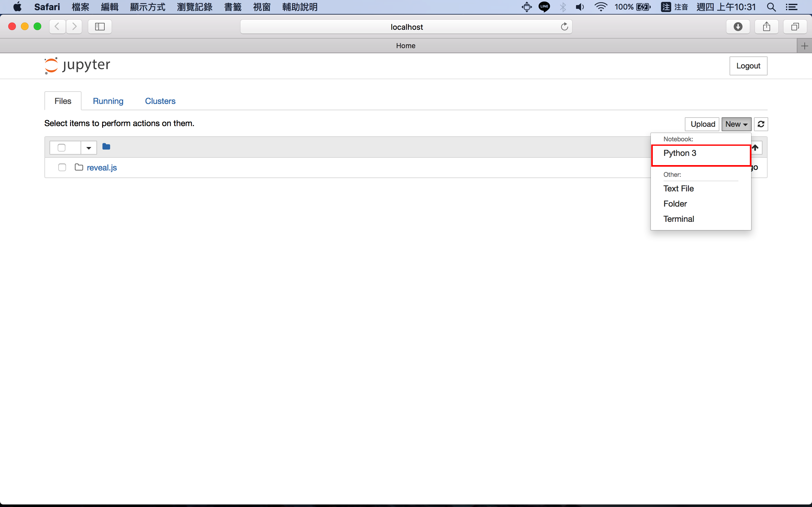Click the Safari sidebar toggle icon

100,27
